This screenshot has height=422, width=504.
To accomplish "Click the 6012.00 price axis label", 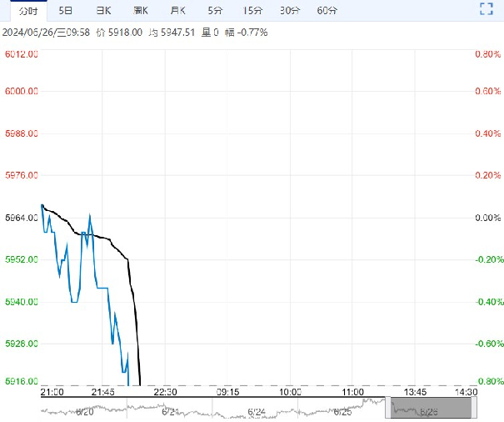I will point(22,54).
